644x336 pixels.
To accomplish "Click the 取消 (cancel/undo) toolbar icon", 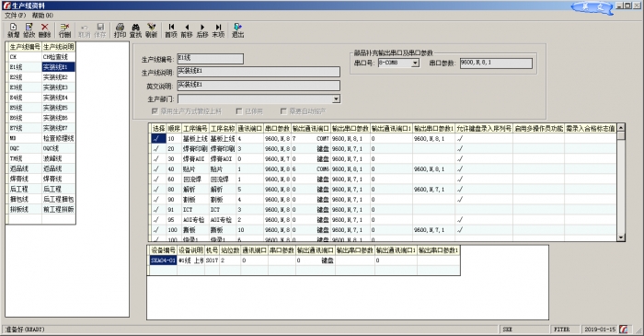I will coord(85,30).
